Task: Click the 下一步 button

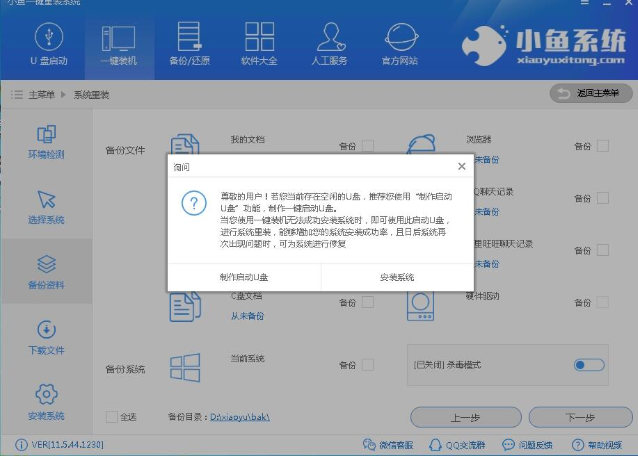Action: point(581,417)
